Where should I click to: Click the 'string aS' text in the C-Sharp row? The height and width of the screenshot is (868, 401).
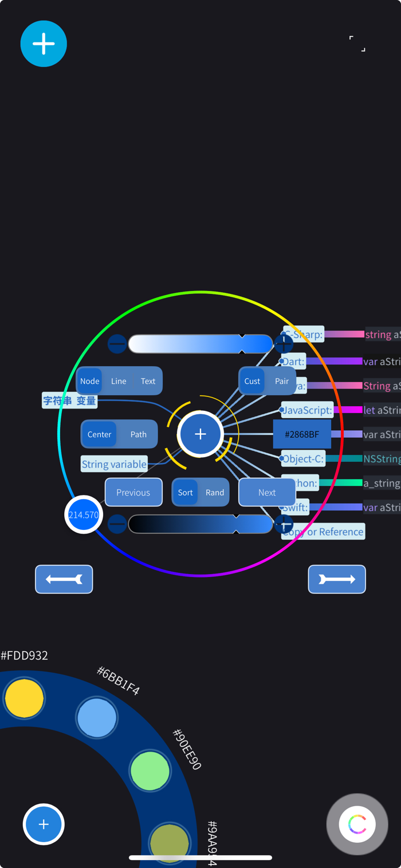click(383, 334)
